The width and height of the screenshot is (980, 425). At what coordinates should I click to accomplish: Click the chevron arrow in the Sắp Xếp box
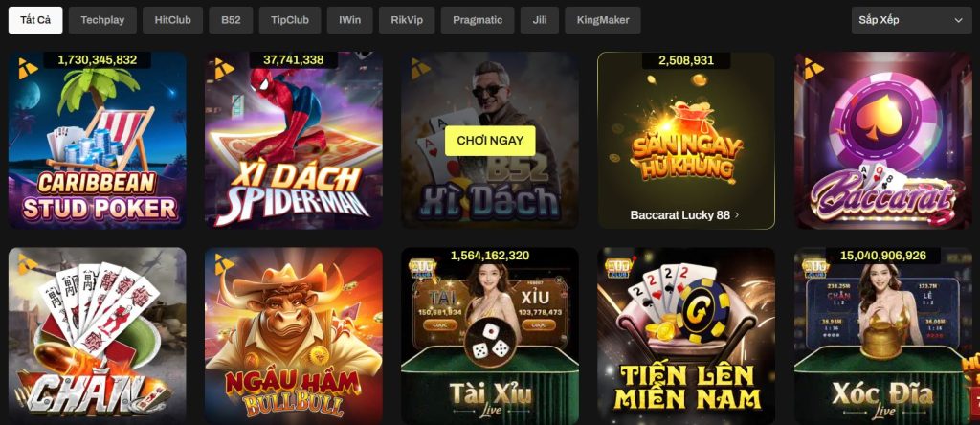[958, 21]
